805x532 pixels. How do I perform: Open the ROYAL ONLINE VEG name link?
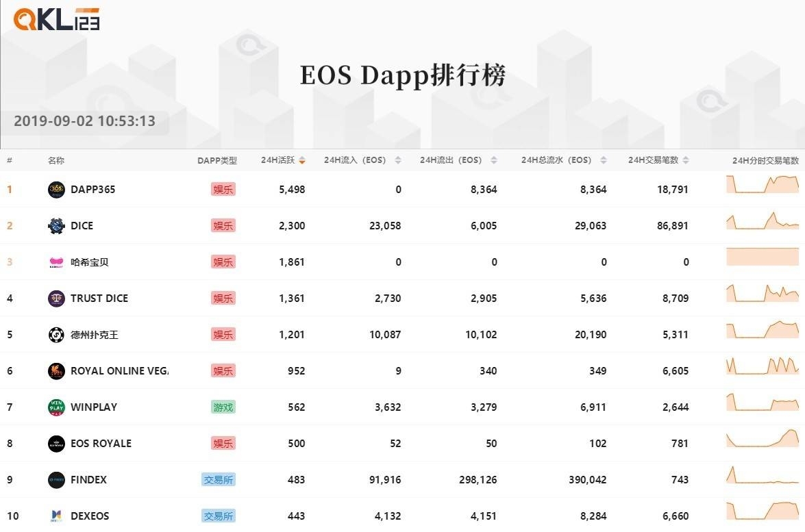(x=120, y=371)
